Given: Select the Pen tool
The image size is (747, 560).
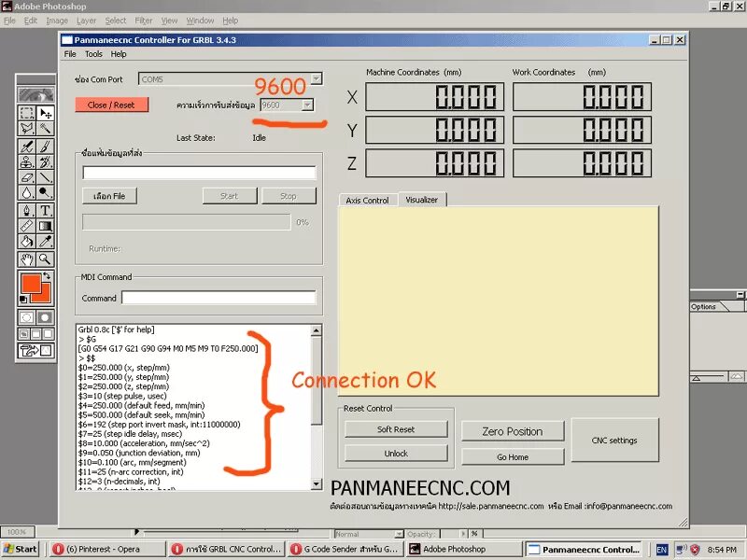Looking at the screenshot, I should (x=27, y=211).
